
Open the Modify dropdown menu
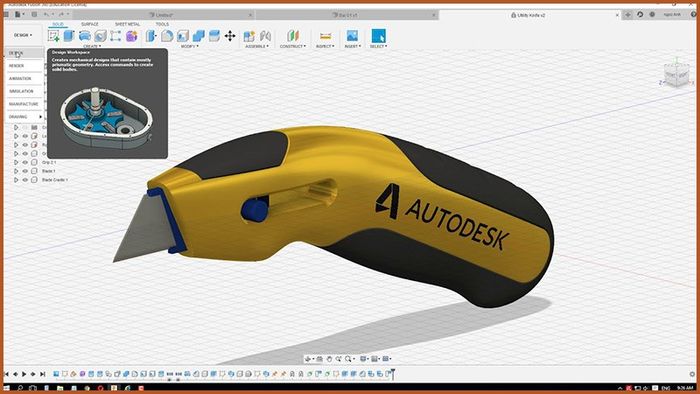point(190,46)
